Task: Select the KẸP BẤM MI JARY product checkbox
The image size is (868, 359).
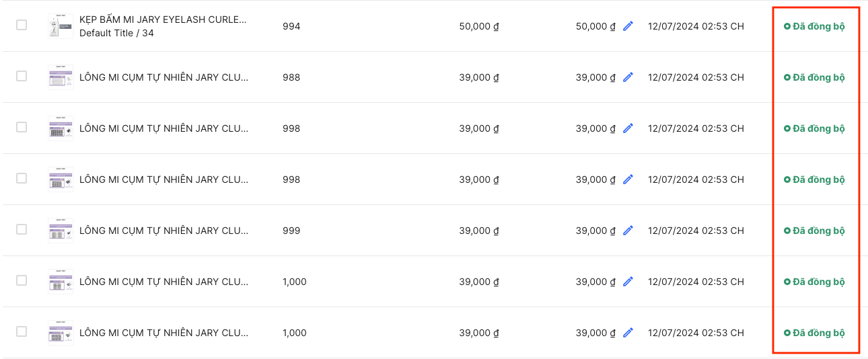Action: (22, 25)
